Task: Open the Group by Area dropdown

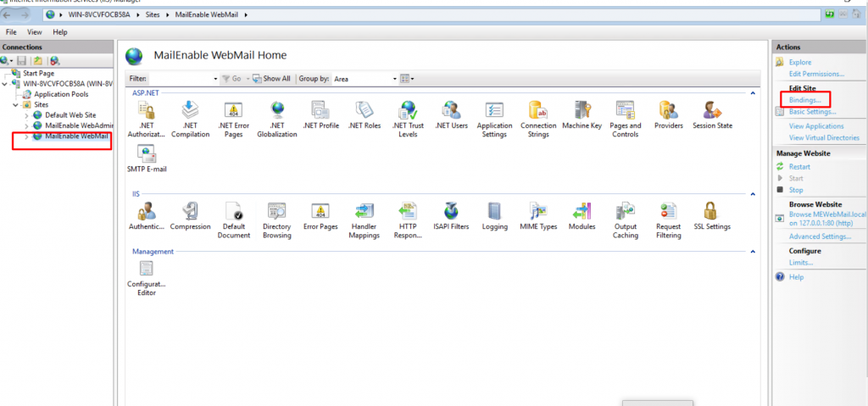Action: [x=395, y=79]
